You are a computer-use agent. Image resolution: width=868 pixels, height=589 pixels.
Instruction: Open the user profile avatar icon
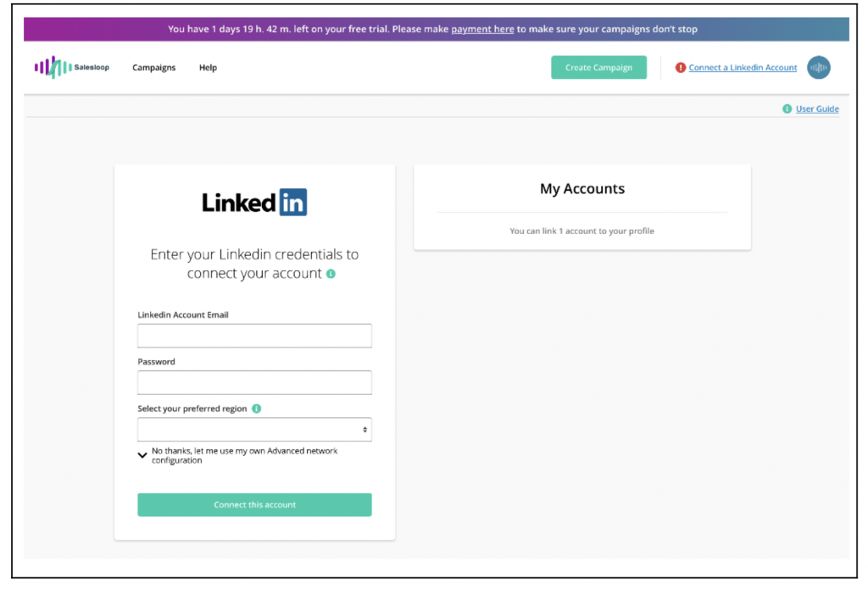(x=818, y=67)
